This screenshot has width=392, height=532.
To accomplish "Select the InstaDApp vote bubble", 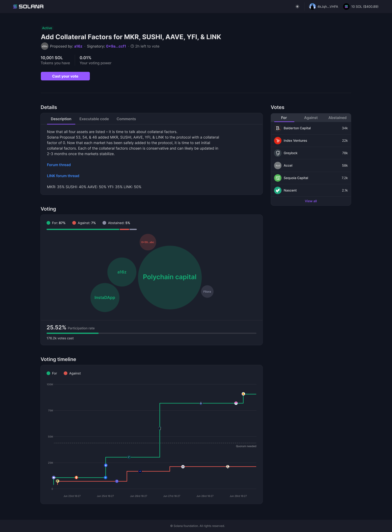I will pos(105,298).
